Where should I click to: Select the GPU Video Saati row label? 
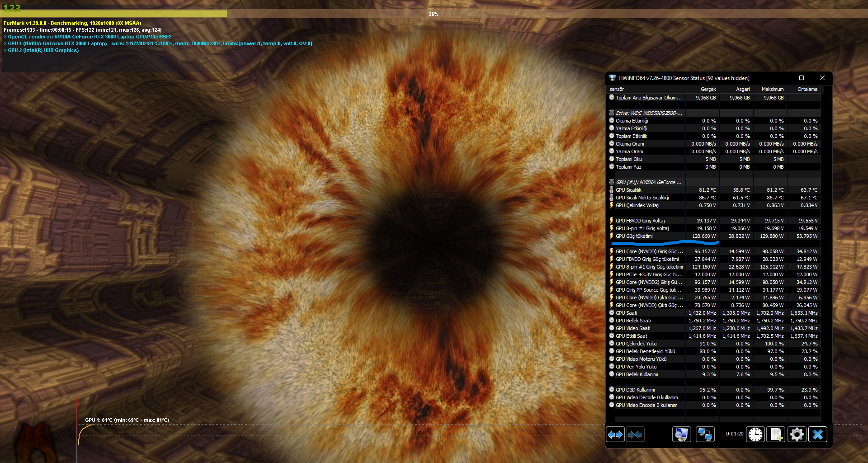[x=633, y=328]
